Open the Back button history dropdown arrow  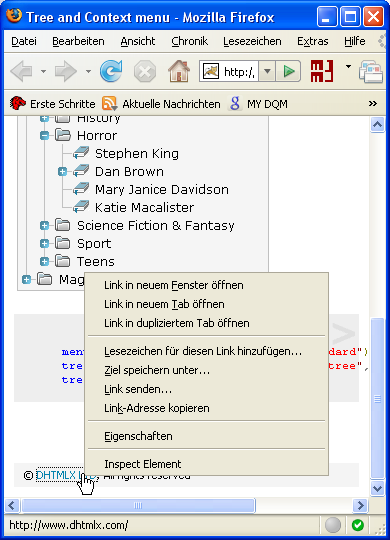[x=43, y=72]
